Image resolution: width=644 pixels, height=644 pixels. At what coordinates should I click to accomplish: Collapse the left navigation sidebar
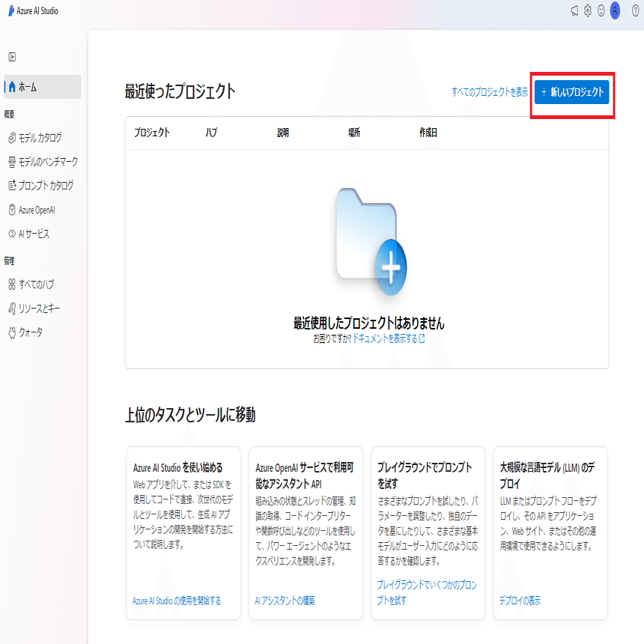12,57
